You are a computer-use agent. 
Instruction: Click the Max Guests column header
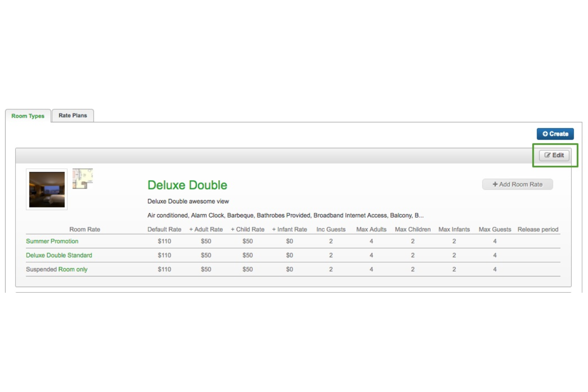[x=495, y=230]
